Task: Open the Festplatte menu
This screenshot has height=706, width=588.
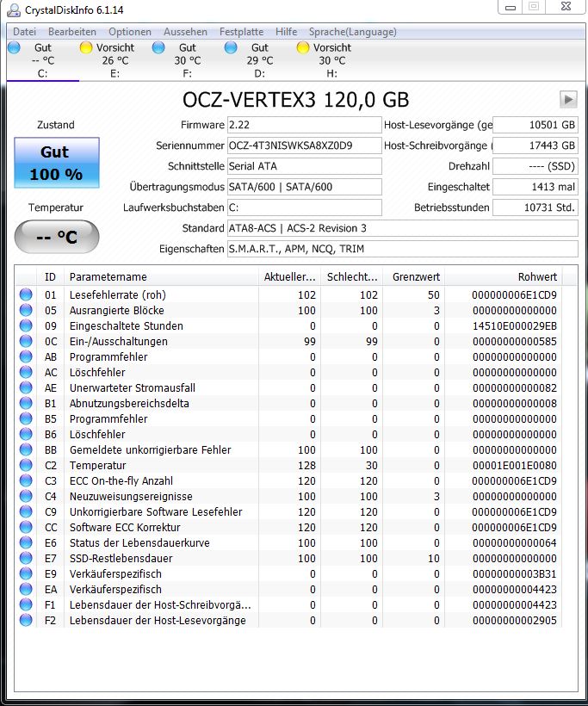Action: pyautogui.click(x=241, y=32)
